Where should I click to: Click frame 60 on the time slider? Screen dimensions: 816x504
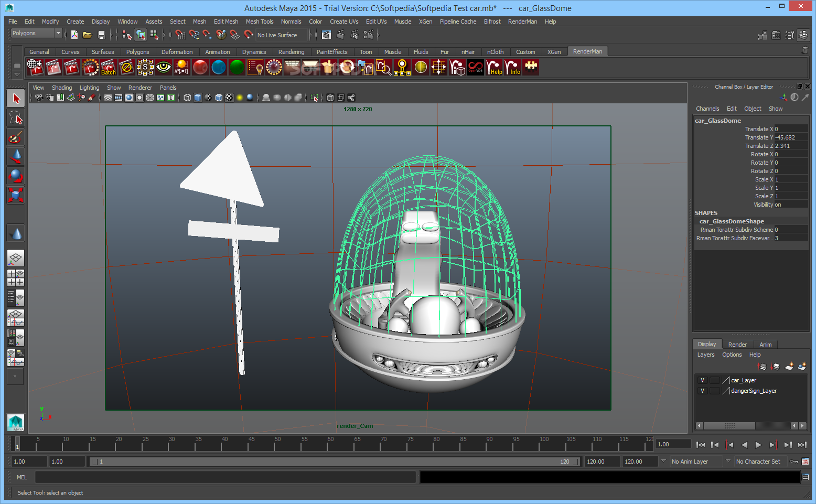pos(330,444)
